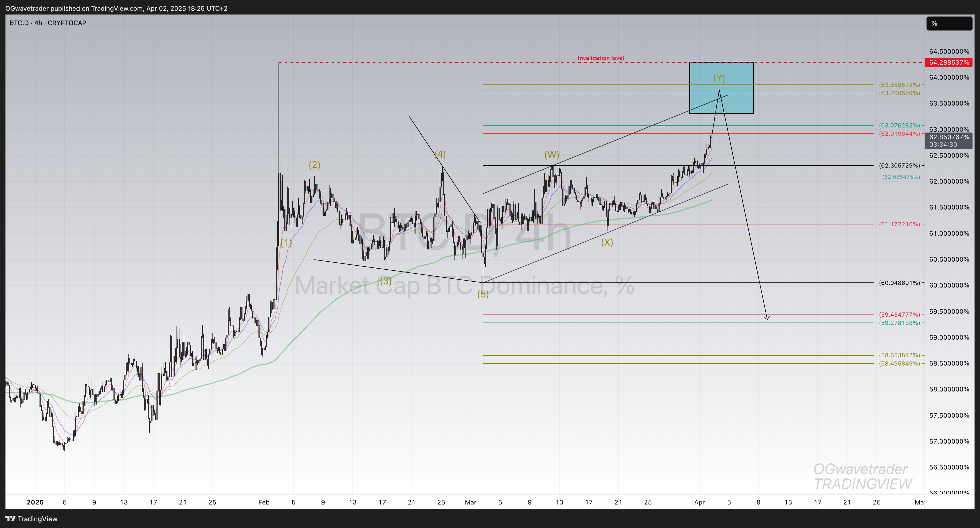Viewport: 980px width, 528px height.
Task: Click the 03:34:30 countdown under current price
Action: 943,145
